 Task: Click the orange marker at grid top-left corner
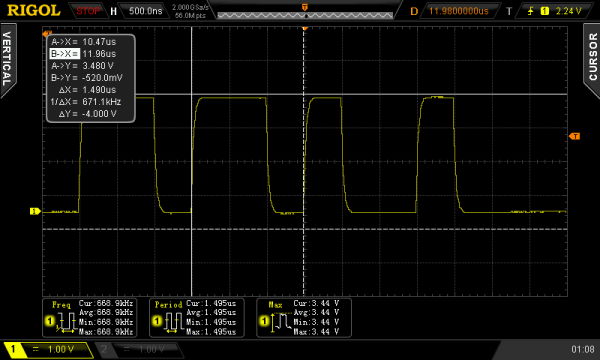[x=47, y=33]
